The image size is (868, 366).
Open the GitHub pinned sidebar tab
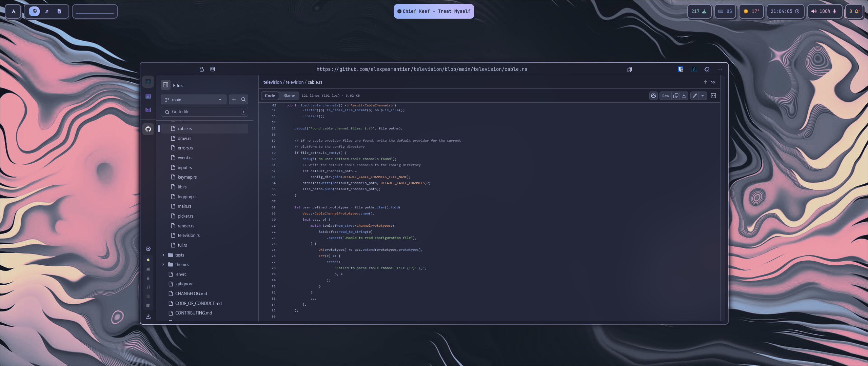coord(148,129)
